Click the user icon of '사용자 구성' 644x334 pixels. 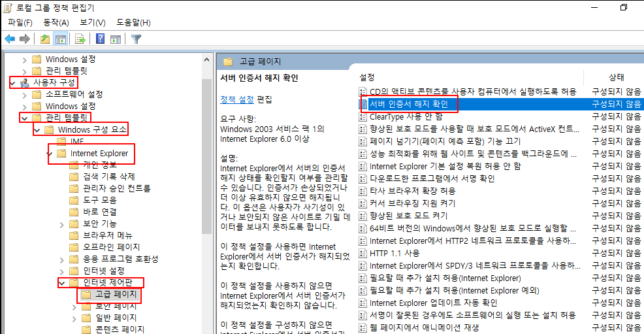25,82
